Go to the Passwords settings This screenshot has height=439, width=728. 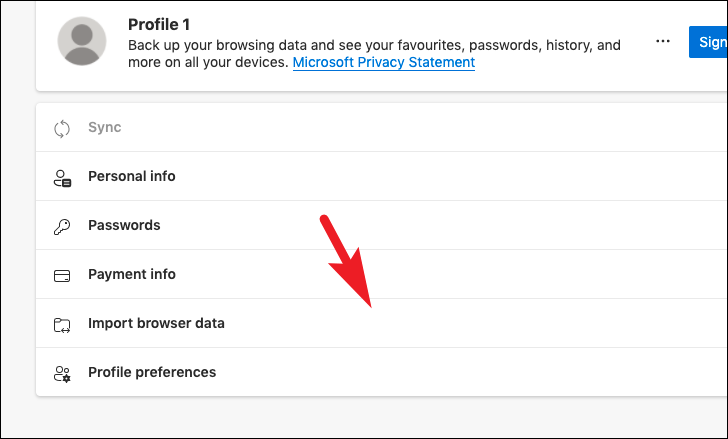pos(382,225)
